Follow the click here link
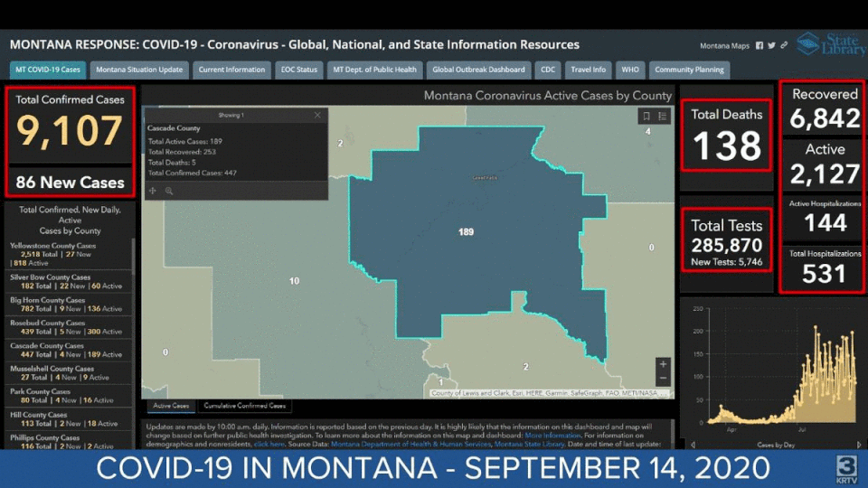This screenshot has width=868, height=488. 269,444
